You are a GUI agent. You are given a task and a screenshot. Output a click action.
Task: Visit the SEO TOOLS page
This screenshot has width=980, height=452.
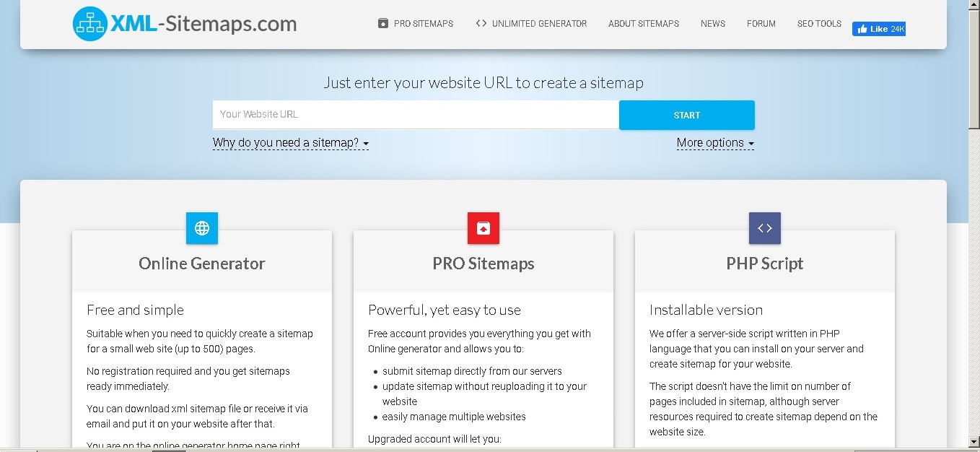pos(818,23)
